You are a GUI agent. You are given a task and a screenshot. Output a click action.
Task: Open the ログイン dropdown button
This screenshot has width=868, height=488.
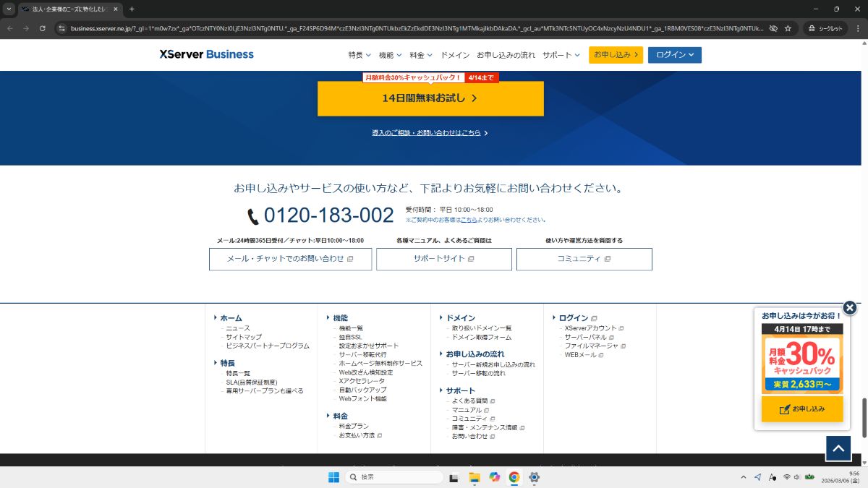[x=674, y=55]
